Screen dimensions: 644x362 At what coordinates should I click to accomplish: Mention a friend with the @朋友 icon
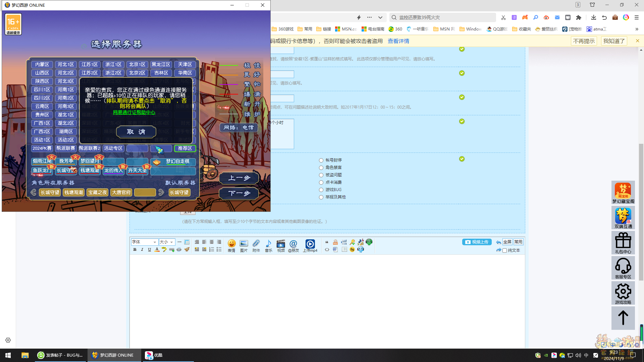point(293,246)
